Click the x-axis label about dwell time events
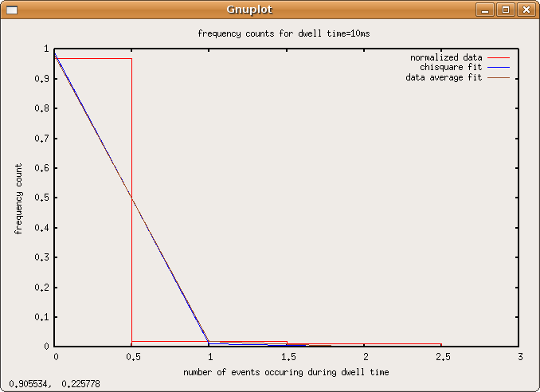Image resolution: width=540 pixels, height=392 pixels. [286, 372]
